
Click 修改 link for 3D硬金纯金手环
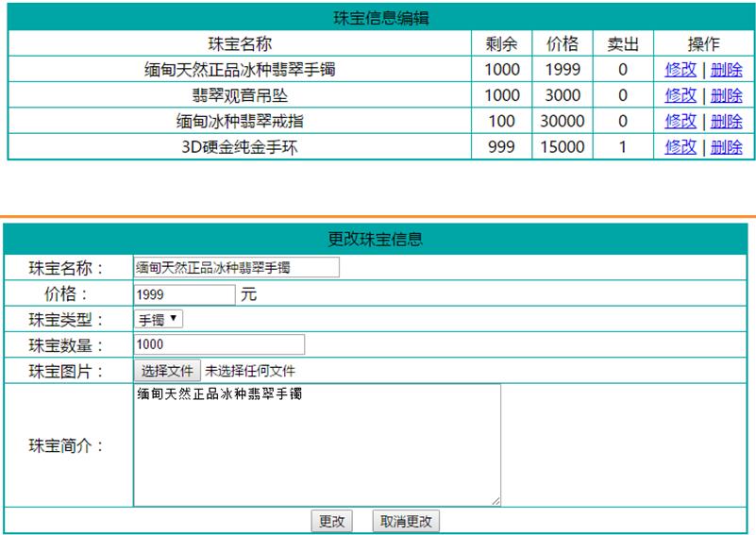(680, 146)
